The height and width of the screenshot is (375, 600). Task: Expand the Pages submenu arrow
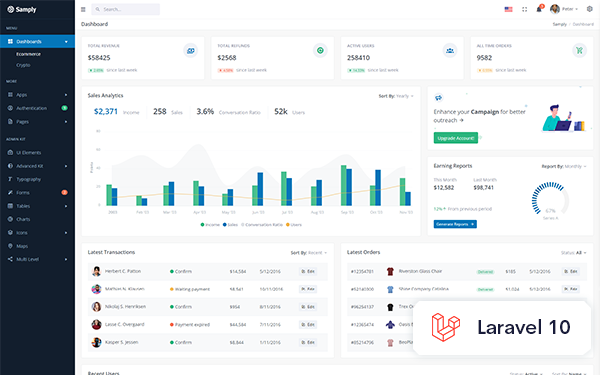click(x=66, y=122)
